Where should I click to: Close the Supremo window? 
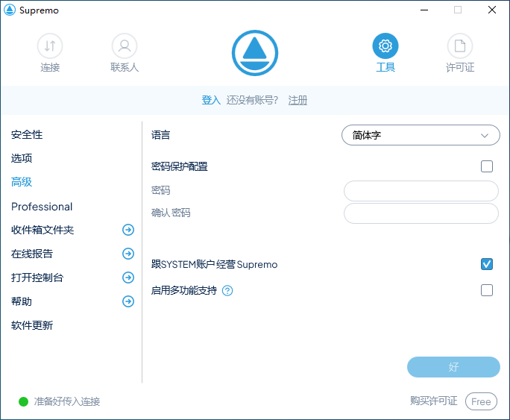tap(492, 10)
